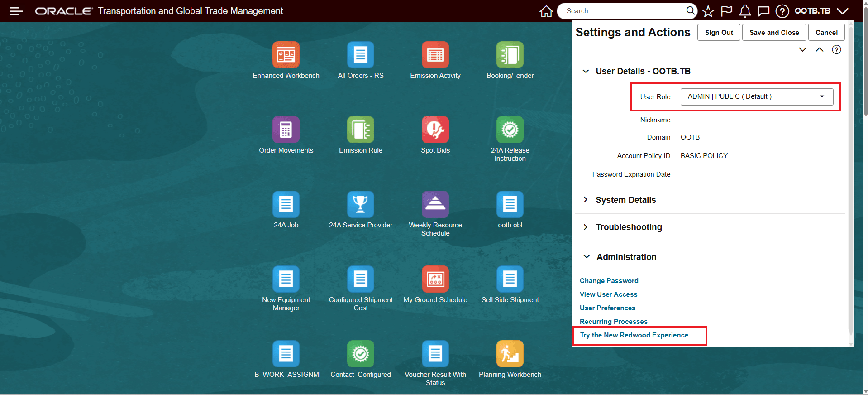Click Save and Close

click(774, 32)
